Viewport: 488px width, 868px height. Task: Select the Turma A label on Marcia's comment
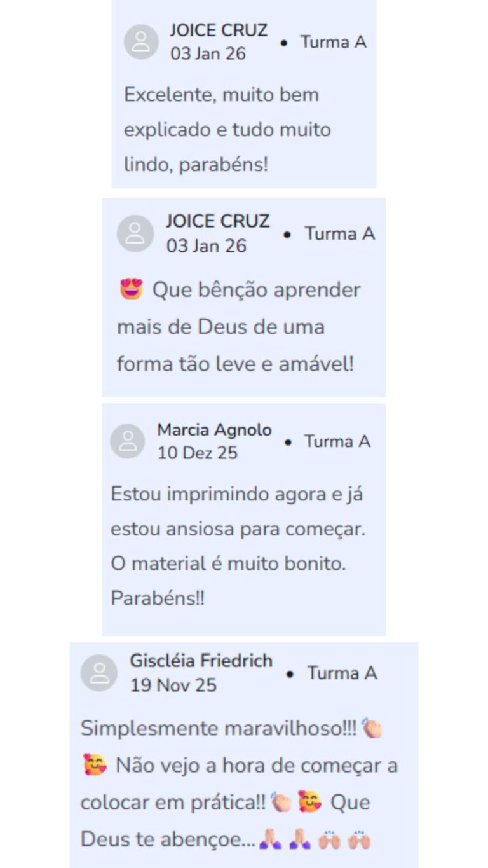337,441
